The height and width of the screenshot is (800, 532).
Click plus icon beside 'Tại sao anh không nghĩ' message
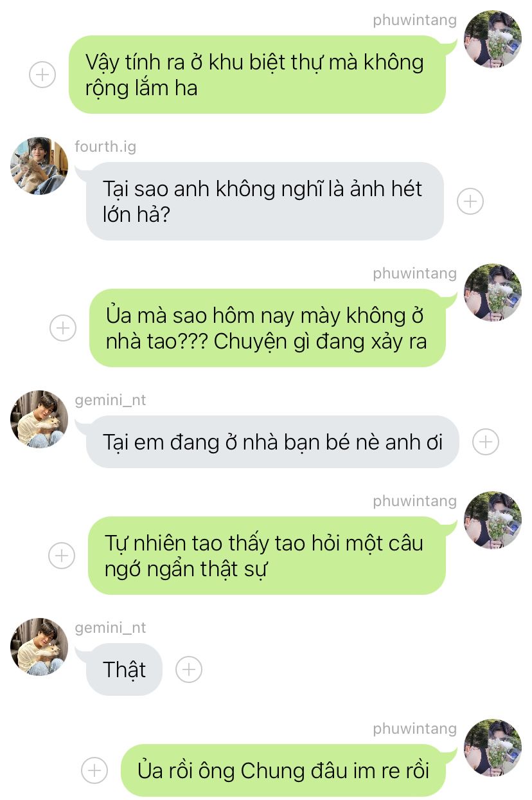(x=470, y=201)
